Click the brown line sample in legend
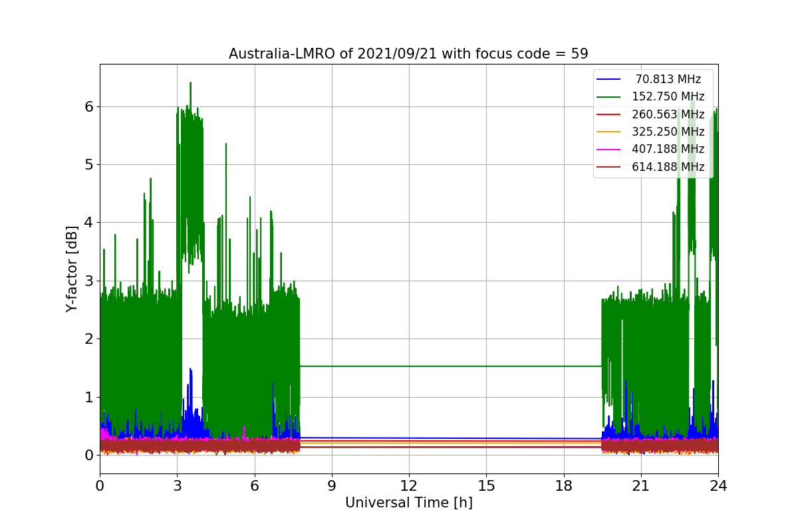The height and width of the screenshot is (532, 798). [609, 168]
